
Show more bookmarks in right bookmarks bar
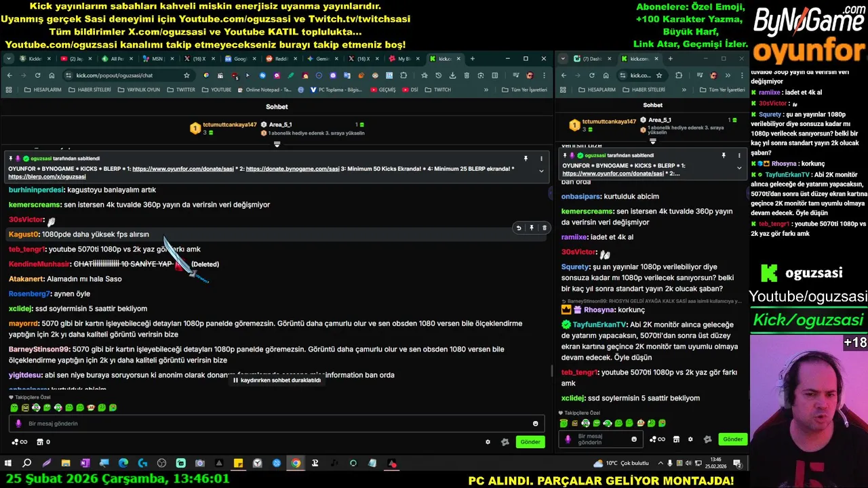click(x=683, y=89)
